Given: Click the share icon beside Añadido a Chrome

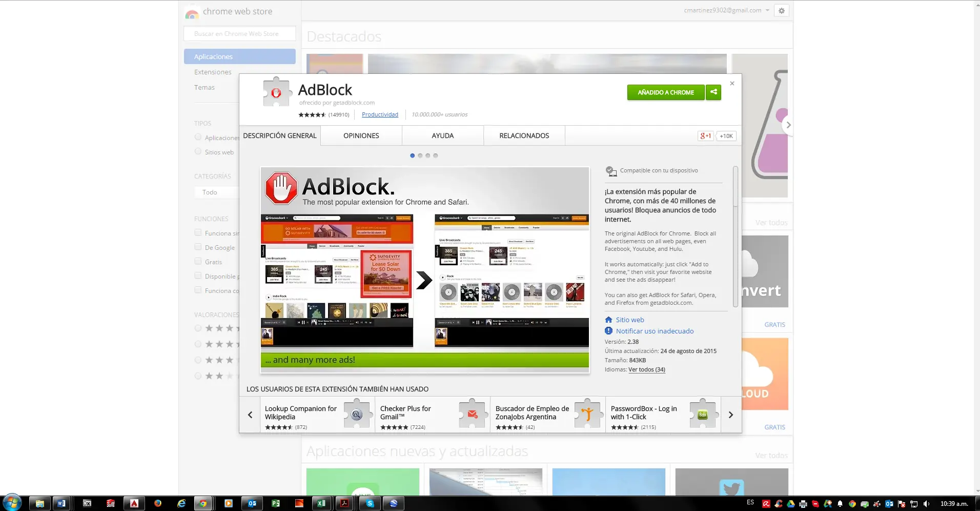Looking at the screenshot, I should click(713, 92).
